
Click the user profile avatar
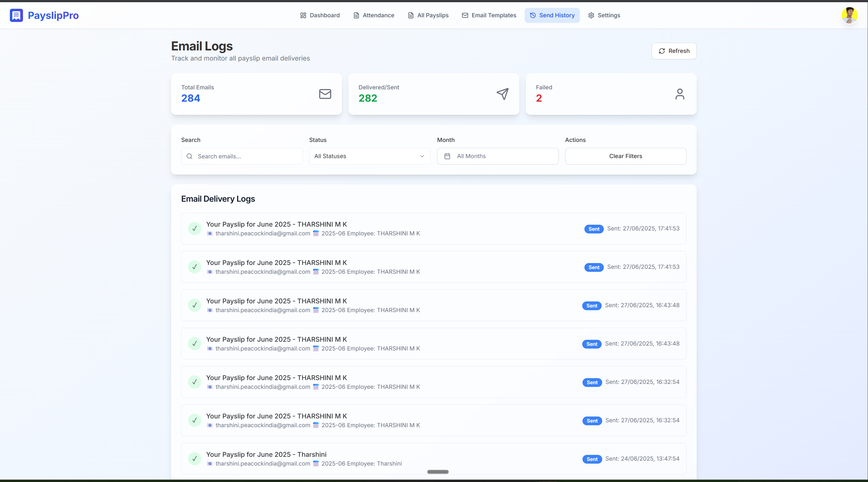point(849,15)
